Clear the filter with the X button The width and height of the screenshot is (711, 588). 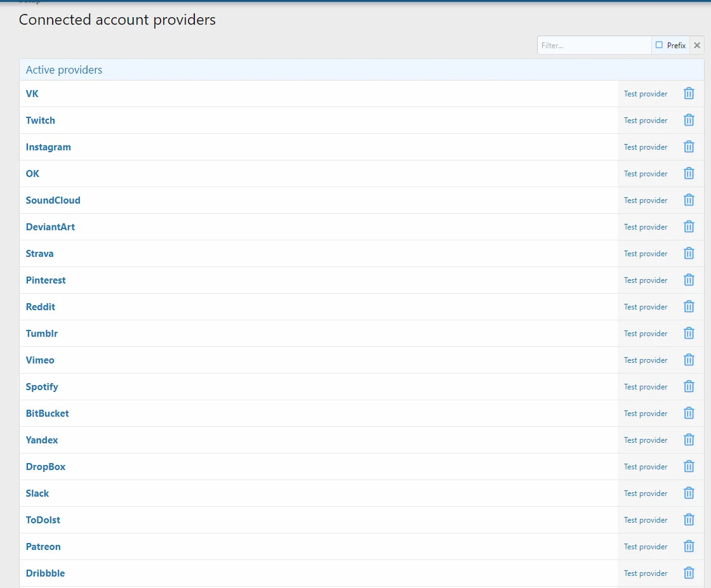(697, 45)
